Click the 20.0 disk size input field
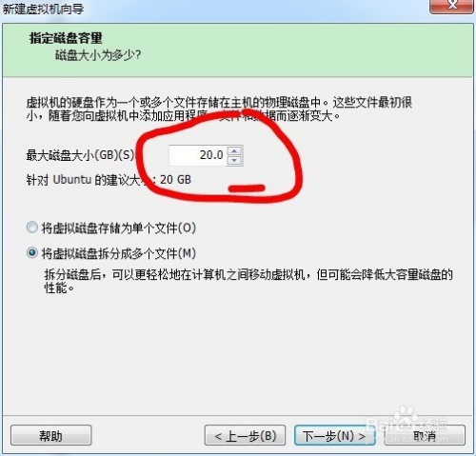This screenshot has height=456, width=476. (x=198, y=155)
